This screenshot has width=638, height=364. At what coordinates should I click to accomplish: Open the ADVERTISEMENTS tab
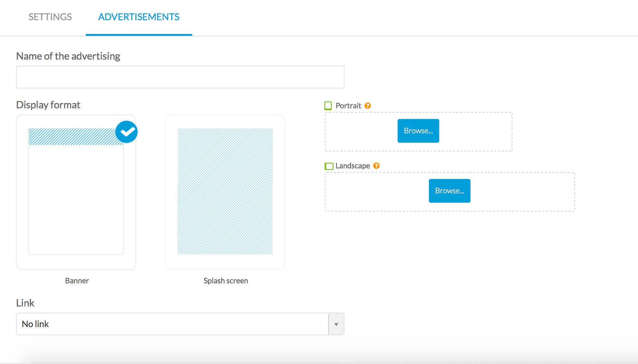139,17
